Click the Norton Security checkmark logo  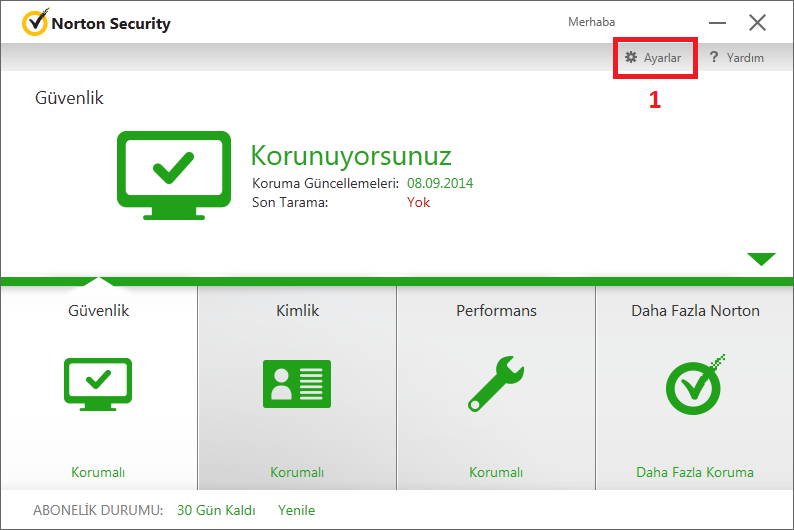coord(35,22)
